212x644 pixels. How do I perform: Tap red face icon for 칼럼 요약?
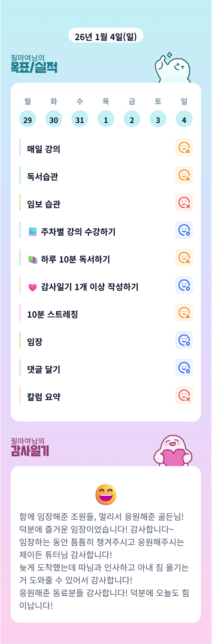[184, 395]
